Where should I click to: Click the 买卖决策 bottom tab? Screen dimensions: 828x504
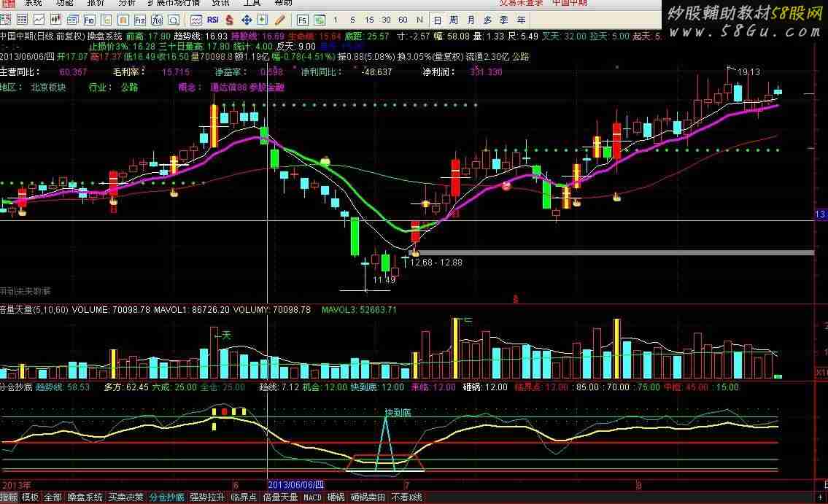[x=125, y=497]
